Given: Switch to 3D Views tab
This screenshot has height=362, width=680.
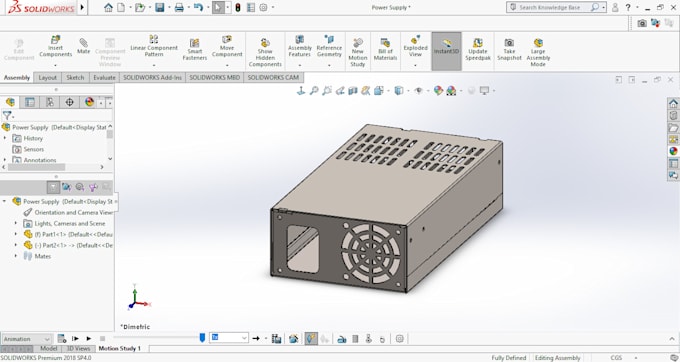Looking at the screenshot, I should point(78,348).
